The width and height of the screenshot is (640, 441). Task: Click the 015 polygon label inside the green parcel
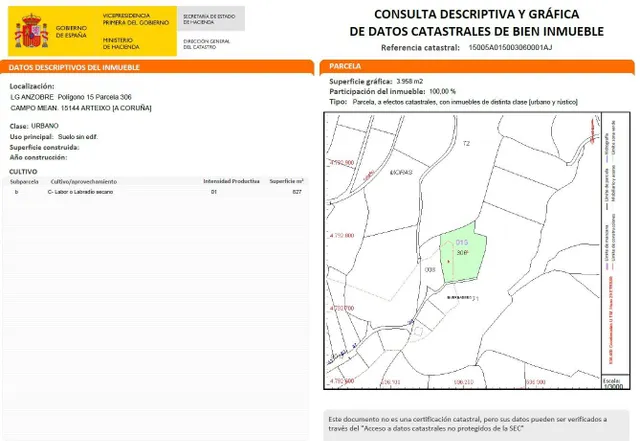pyautogui.click(x=462, y=243)
